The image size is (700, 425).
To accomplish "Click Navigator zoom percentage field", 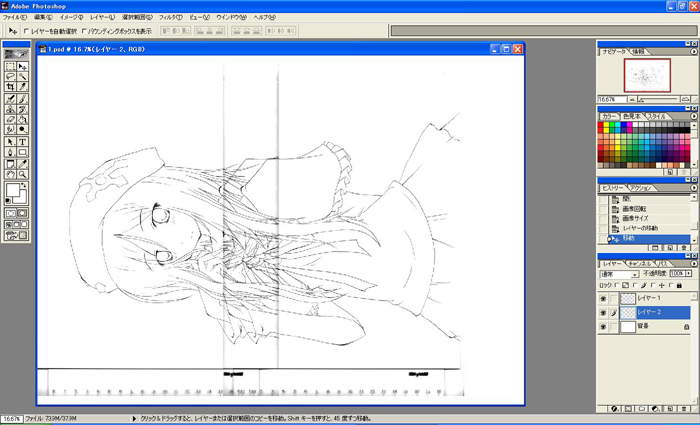I will point(612,100).
